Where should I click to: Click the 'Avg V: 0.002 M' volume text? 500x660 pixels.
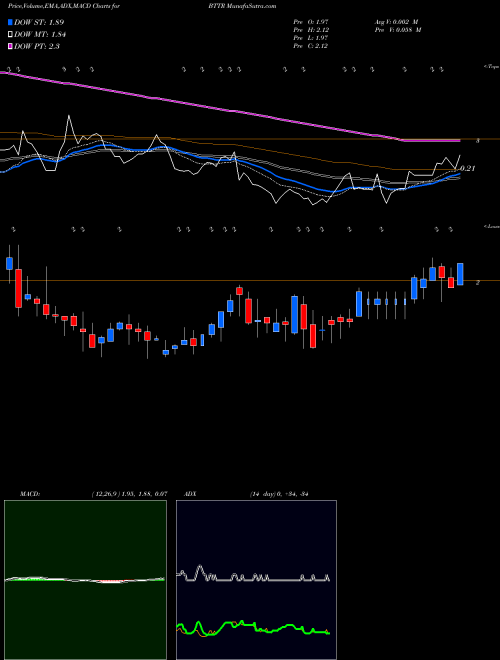point(397,22)
